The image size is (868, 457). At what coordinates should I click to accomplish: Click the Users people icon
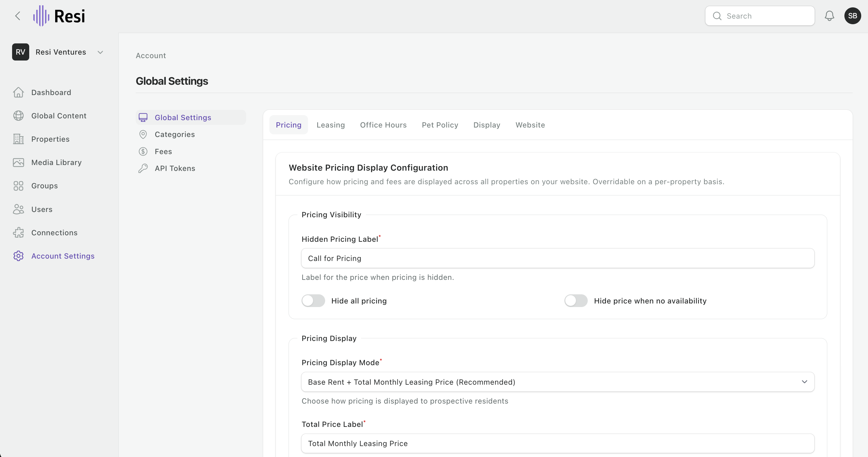click(x=19, y=209)
